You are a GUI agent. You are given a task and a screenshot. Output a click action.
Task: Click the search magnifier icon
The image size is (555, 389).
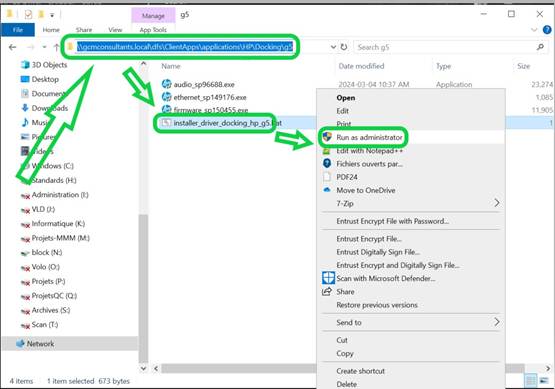(x=540, y=47)
